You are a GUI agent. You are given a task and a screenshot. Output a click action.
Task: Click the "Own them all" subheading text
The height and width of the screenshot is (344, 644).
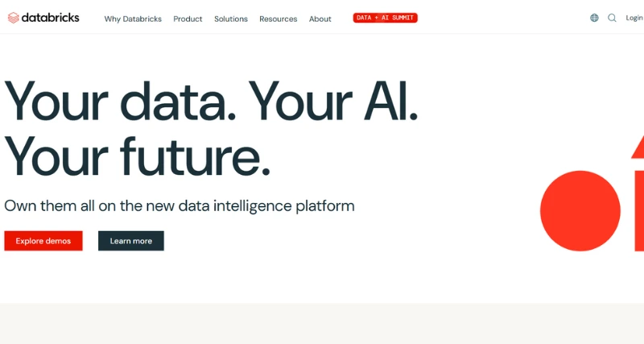tap(179, 205)
